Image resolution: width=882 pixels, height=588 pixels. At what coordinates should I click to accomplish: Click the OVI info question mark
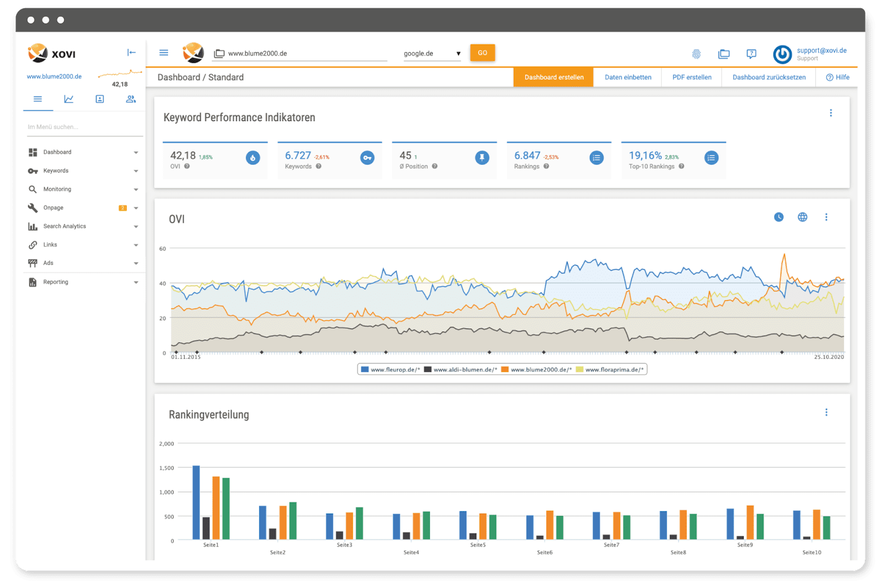pyautogui.click(x=187, y=166)
